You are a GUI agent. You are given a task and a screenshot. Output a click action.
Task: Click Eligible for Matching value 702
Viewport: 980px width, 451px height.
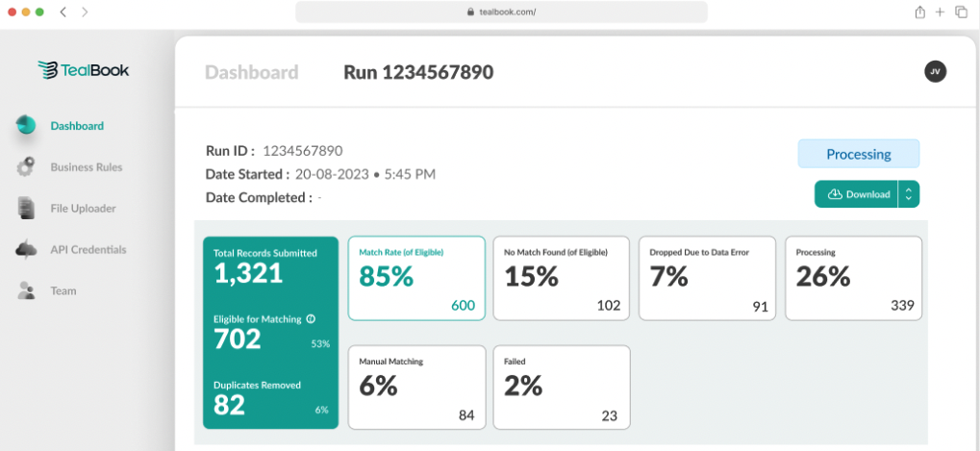[237, 339]
